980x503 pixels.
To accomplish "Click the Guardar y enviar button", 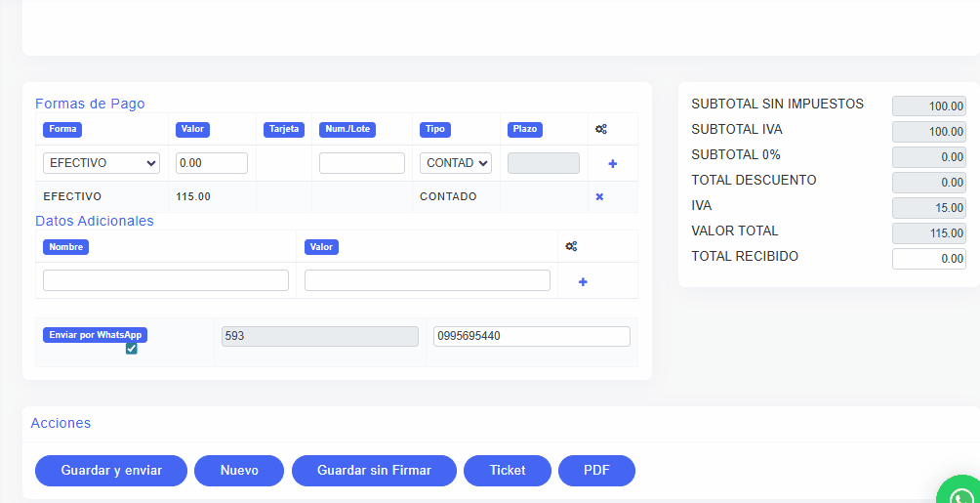I will [111, 471].
